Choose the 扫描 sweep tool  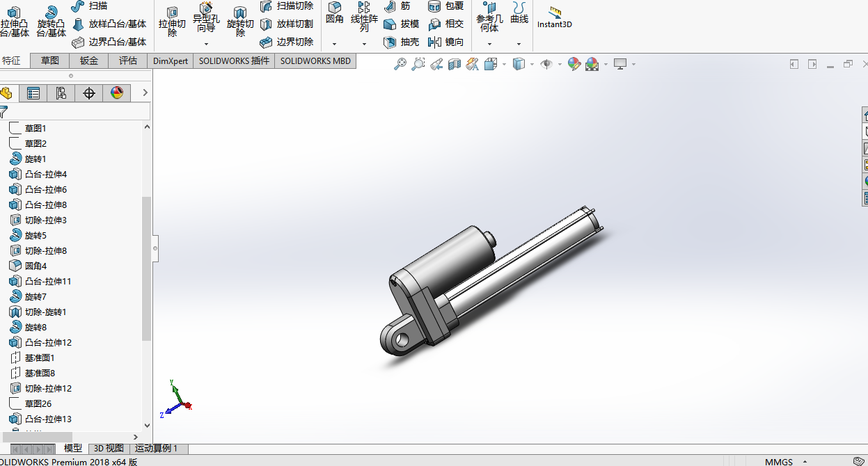[89, 6]
